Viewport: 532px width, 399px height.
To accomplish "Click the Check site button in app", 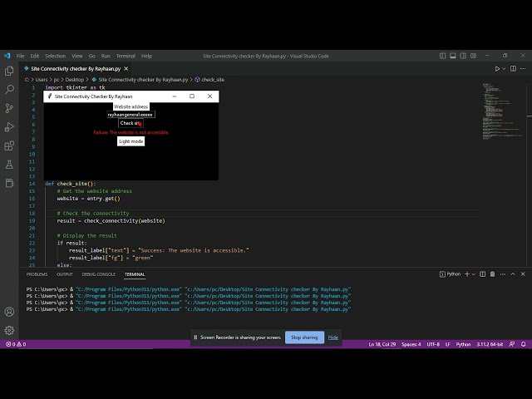I will 131,123.
